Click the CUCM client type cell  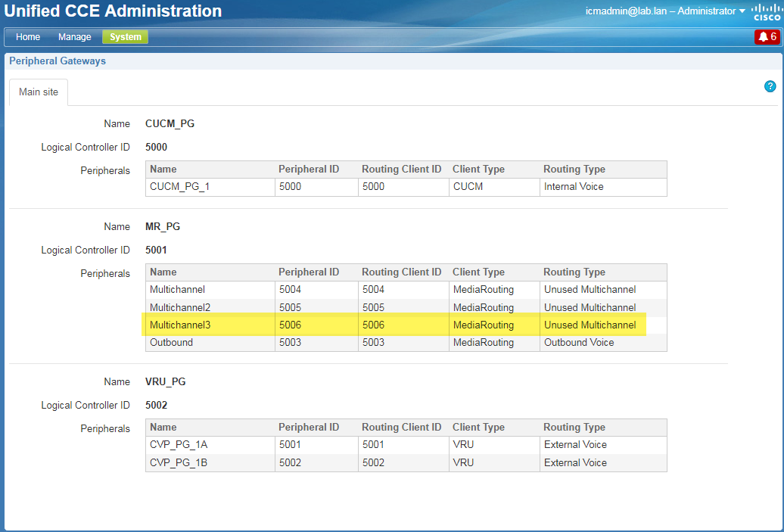click(x=494, y=187)
